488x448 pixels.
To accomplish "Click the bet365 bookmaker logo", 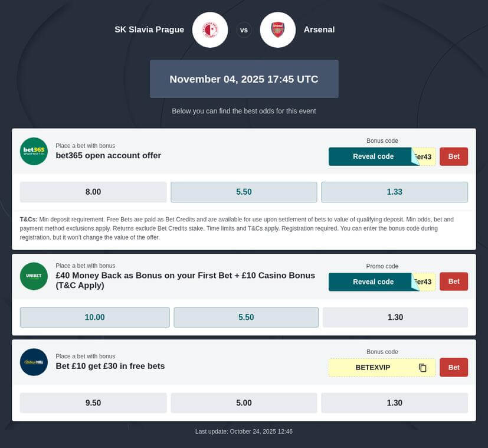I will point(34,151).
